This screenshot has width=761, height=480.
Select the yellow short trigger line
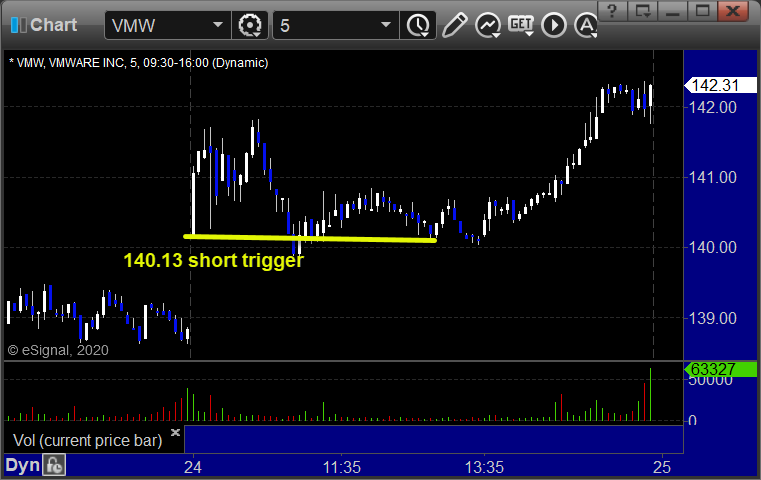coord(310,238)
